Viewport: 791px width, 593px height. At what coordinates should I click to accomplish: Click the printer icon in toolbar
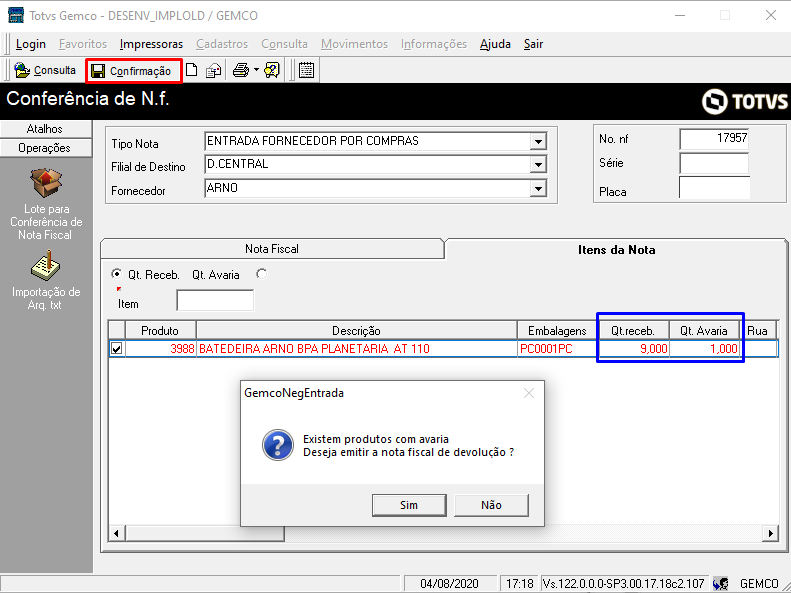pos(241,70)
